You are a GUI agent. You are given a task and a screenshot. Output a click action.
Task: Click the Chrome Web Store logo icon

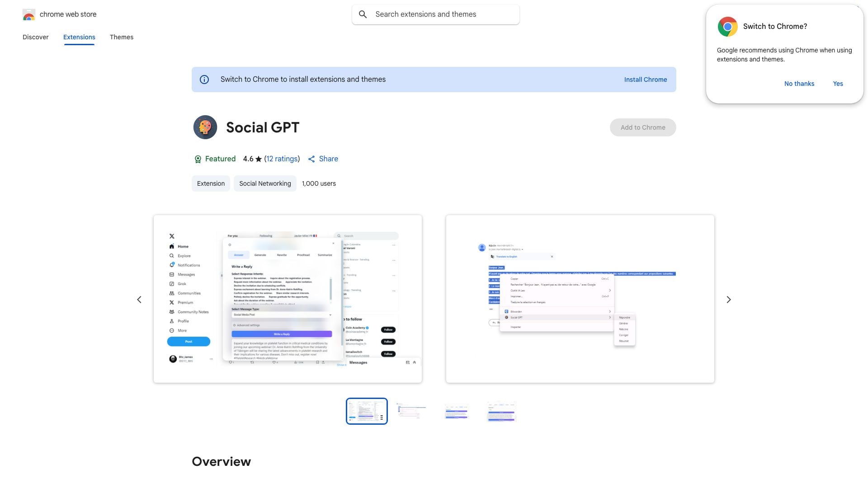click(28, 14)
